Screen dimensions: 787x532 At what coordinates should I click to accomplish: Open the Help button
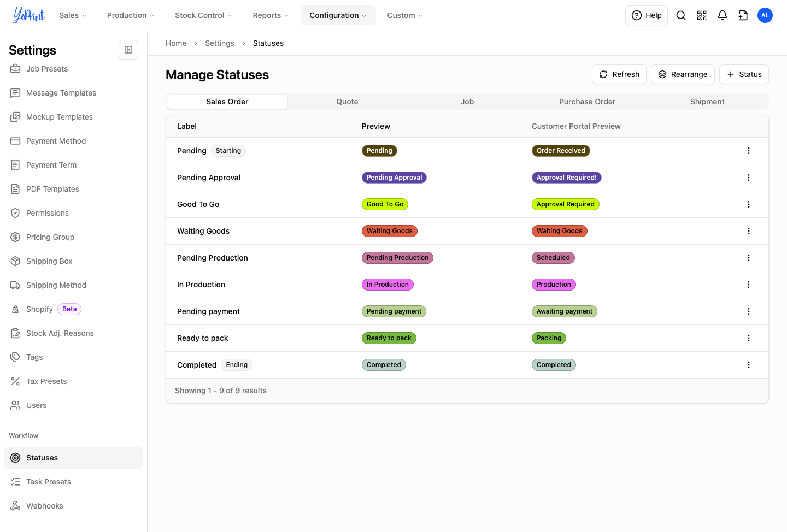647,15
